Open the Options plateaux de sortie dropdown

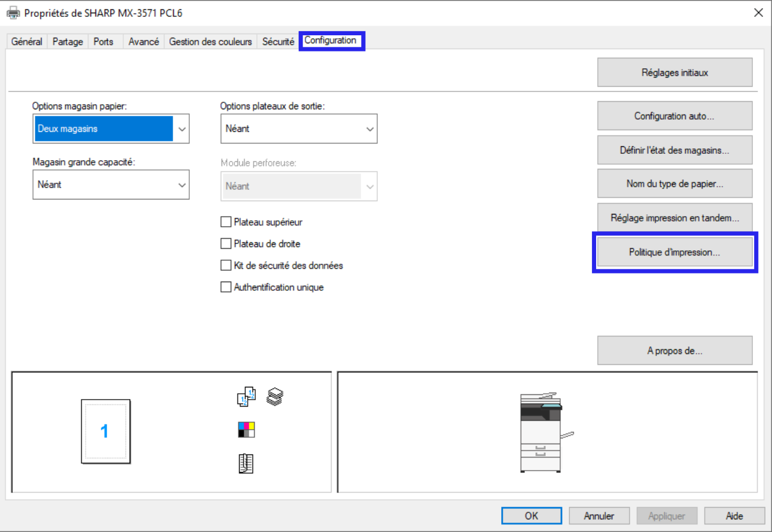(299, 128)
